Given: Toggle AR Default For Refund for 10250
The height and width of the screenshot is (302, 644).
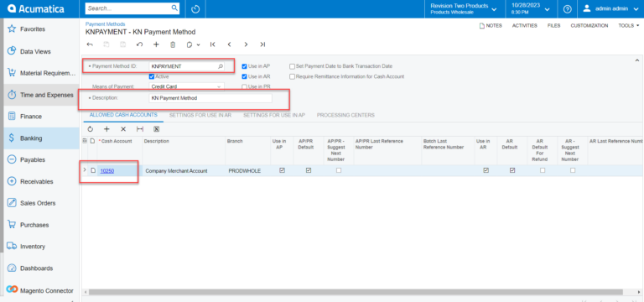Looking at the screenshot, I should tap(543, 170).
